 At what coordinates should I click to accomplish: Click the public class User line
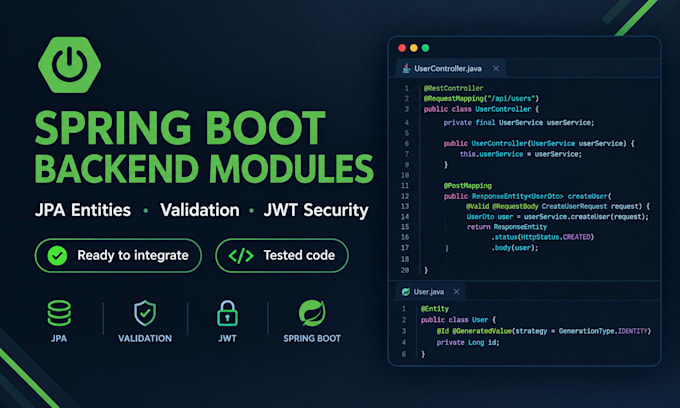[x=458, y=320]
